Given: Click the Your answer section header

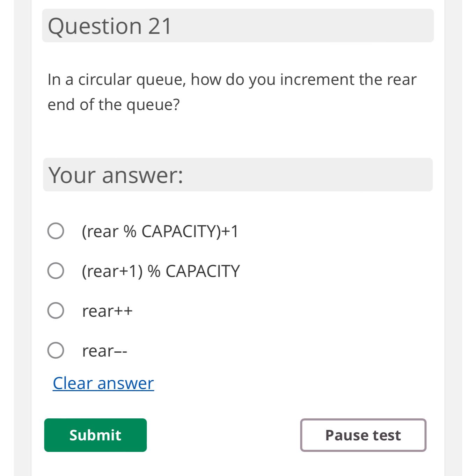Looking at the screenshot, I should 237,174.
